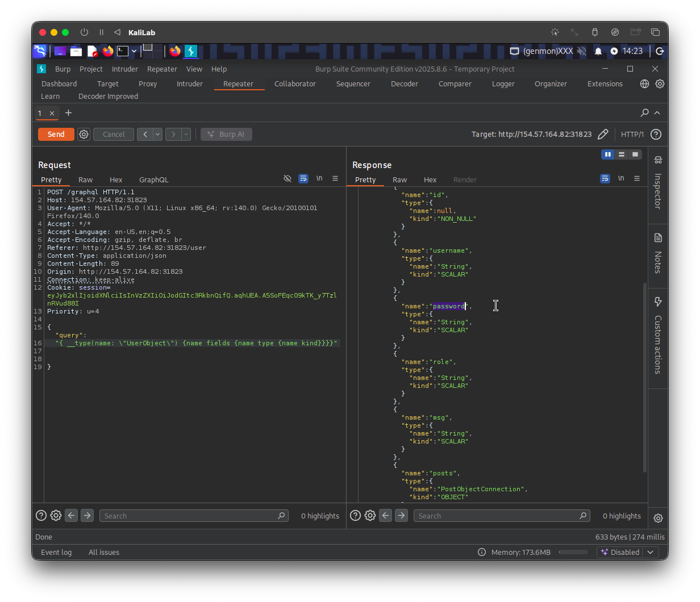Screen dimensions: 700x602
Task: Open the Event log
Action: tap(56, 553)
